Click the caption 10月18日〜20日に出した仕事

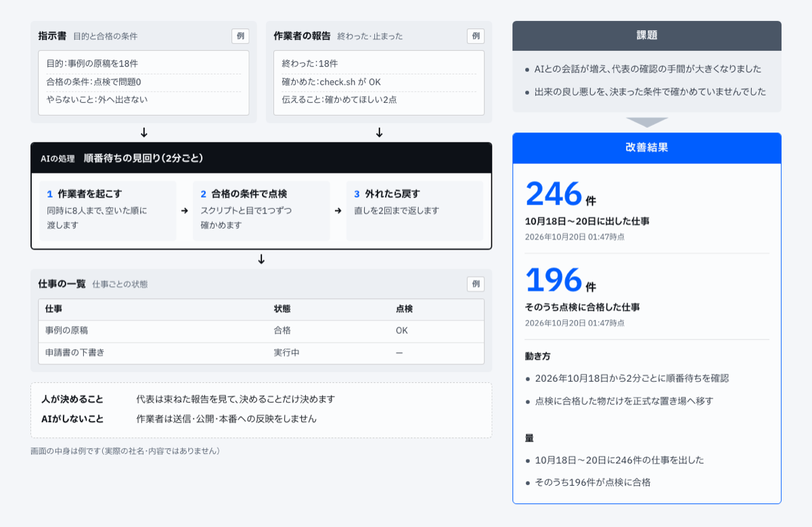pyautogui.click(x=587, y=221)
